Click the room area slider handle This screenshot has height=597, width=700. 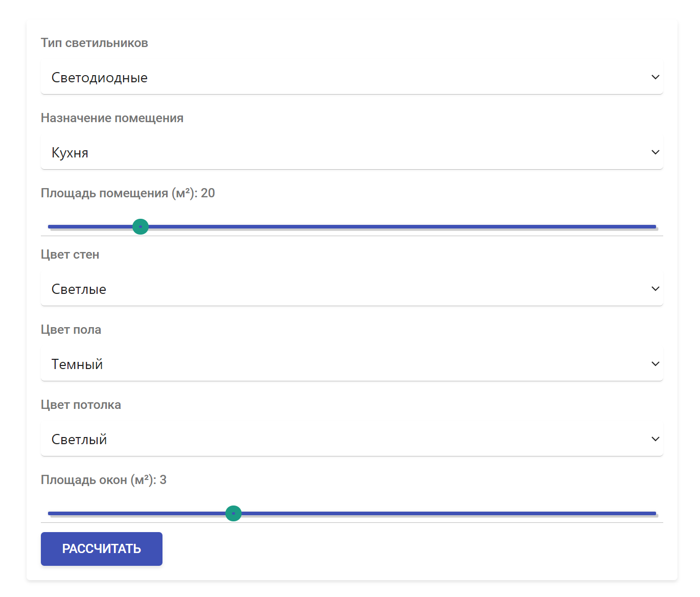click(x=141, y=226)
